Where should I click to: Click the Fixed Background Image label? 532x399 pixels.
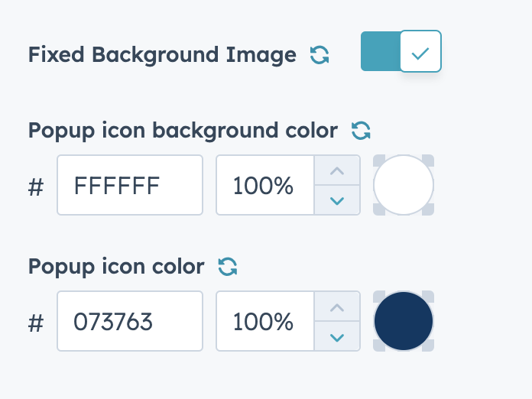pos(162,55)
